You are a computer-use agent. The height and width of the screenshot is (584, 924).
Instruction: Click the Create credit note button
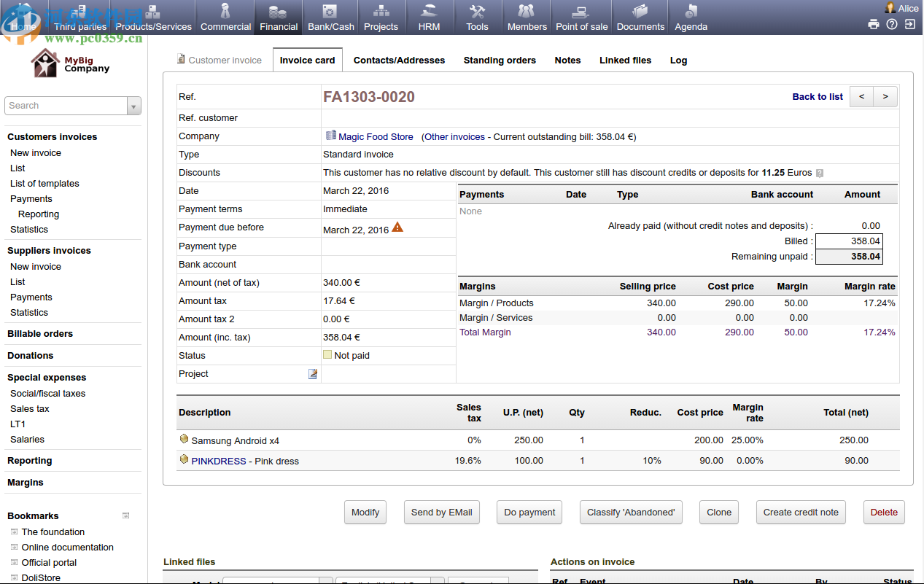(801, 513)
